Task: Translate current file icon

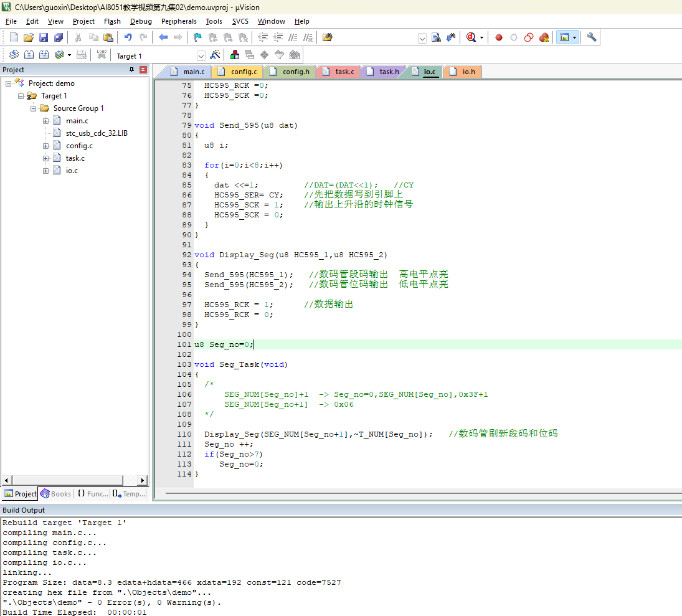Action: [14, 55]
